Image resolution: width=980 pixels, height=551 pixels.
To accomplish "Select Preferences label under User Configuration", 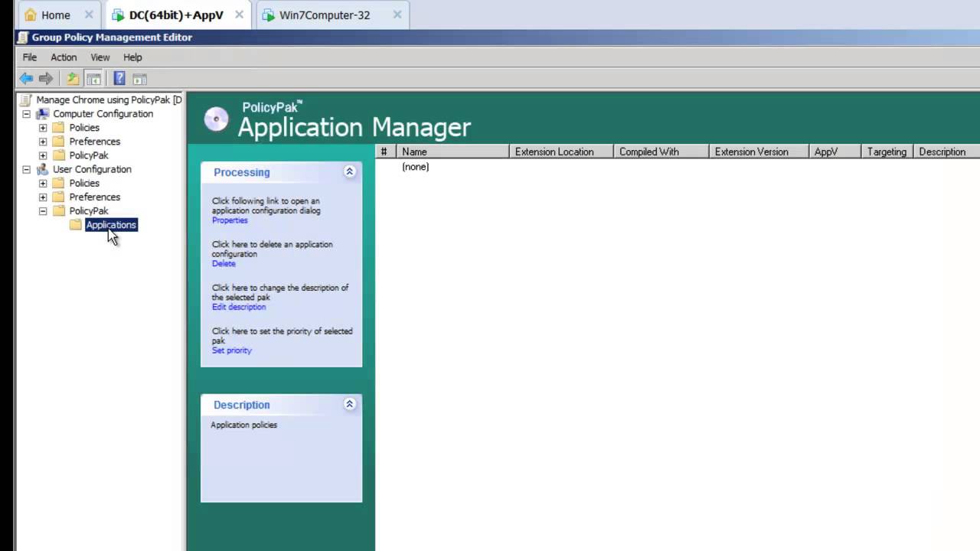I will (x=95, y=197).
